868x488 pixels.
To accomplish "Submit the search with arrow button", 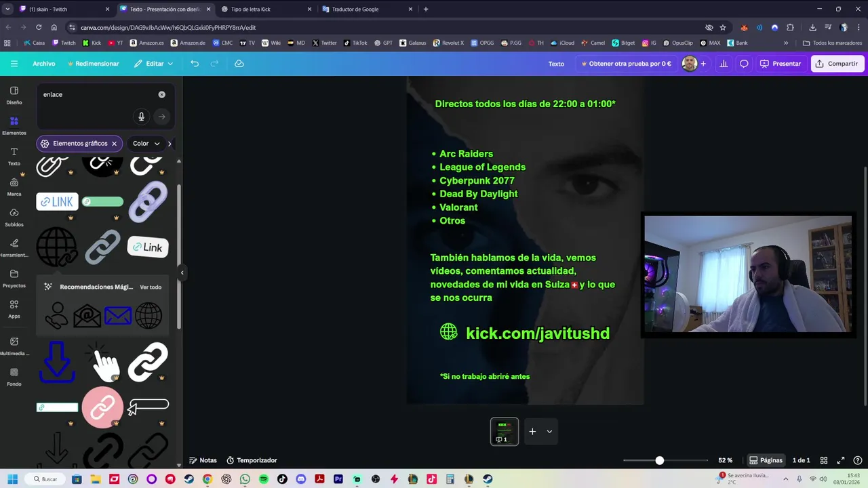I will coord(161,117).
